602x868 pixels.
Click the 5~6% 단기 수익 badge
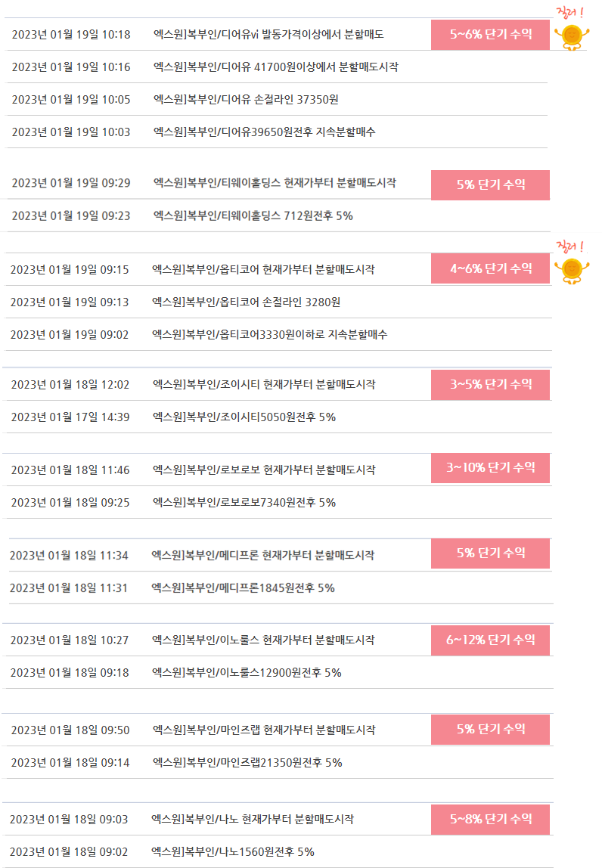(x=490, y=35)
